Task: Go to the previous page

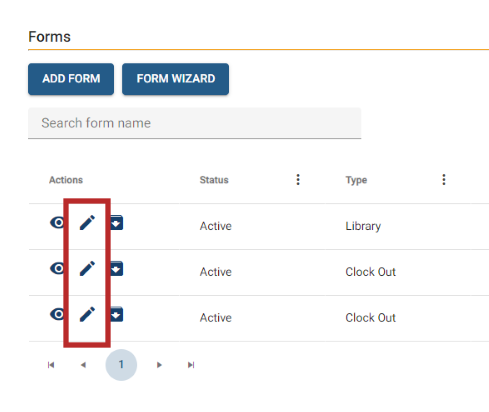Action: [83, 365]
